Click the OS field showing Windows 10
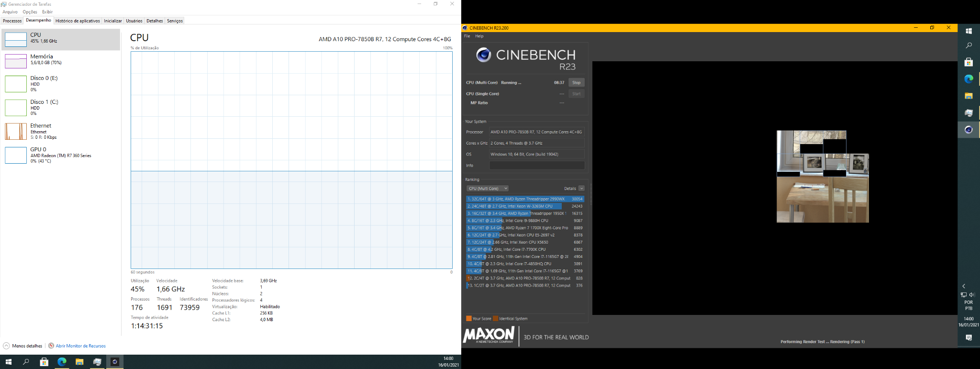This screenshot has height=369, width=980. point(537,154)
